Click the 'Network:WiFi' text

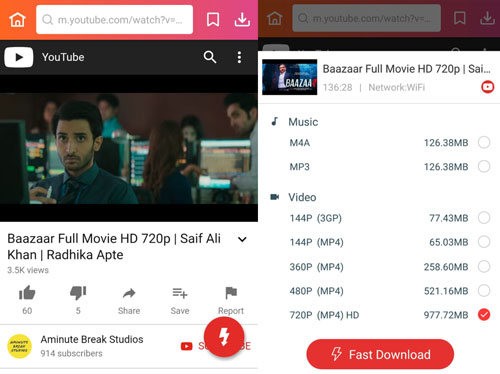(397, 88)
